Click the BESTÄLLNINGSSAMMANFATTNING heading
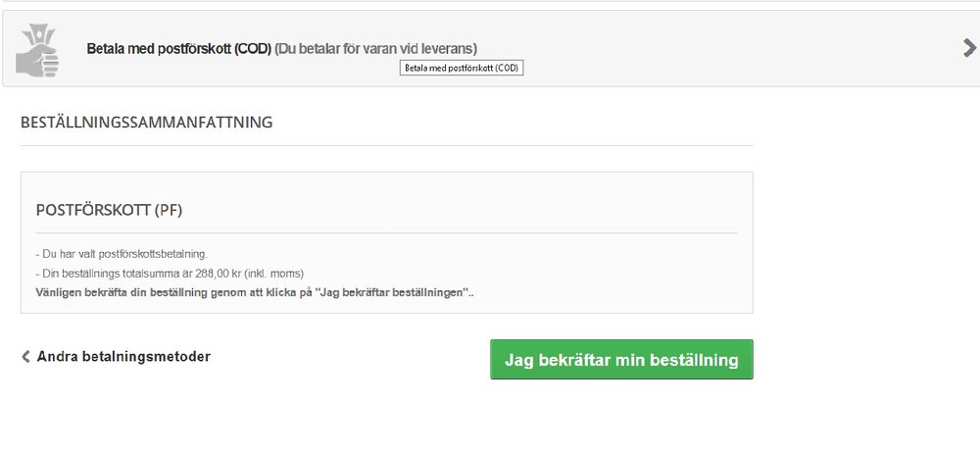980x455 pixels. tap(146, 122)
